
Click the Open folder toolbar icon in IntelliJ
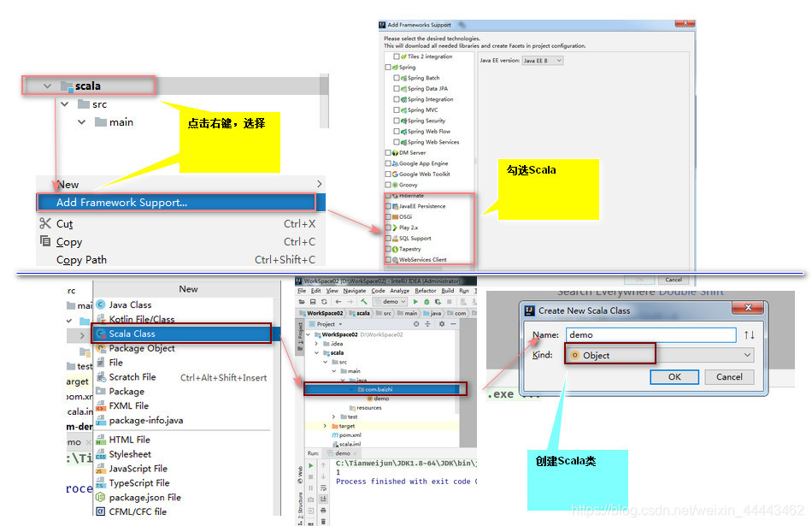point(302,302)
